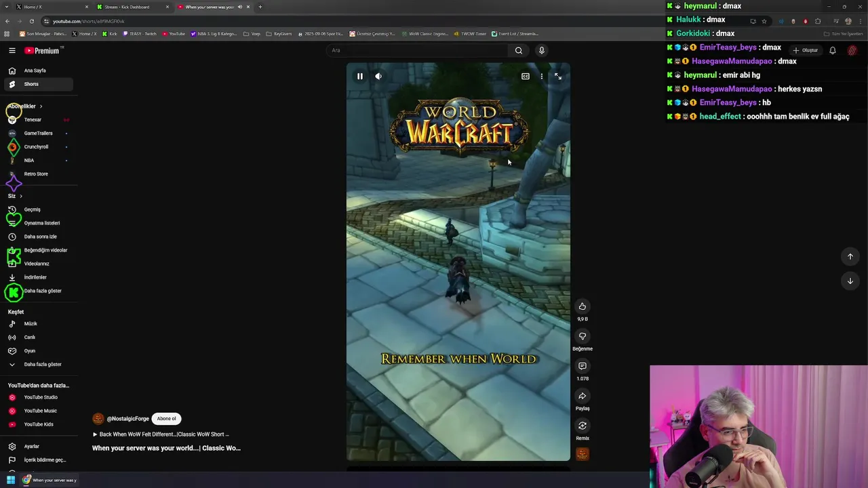The height and width of the screenshot is (488, 868).
Task: Expand Daha fazla göster under Keşfet
Action: tap(39, 365)
